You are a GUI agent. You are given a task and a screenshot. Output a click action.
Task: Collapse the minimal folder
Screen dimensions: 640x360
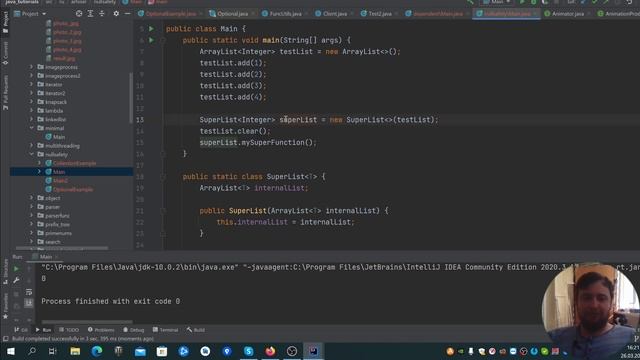coord(31,128)
